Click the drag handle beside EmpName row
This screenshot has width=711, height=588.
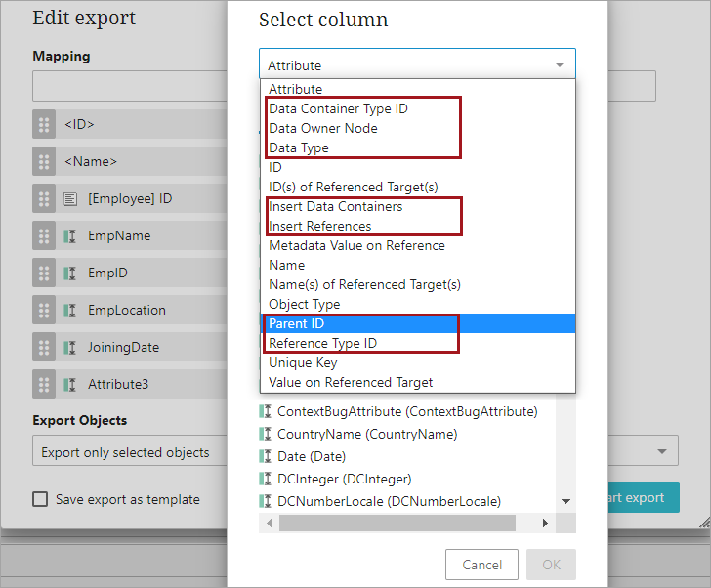pyautogui.click(x=43, y=236)
